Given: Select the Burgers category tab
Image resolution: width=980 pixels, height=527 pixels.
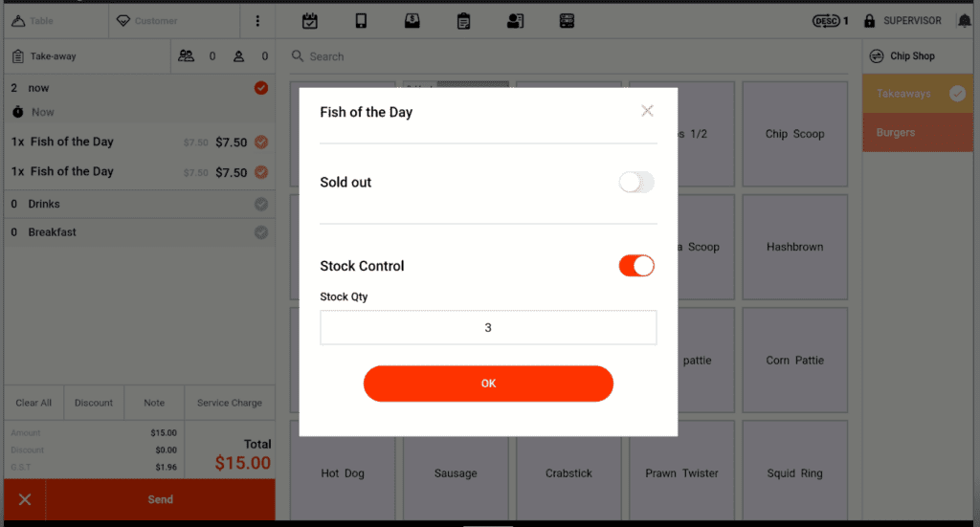Looking at the screenshot, I should coord(918,133).
